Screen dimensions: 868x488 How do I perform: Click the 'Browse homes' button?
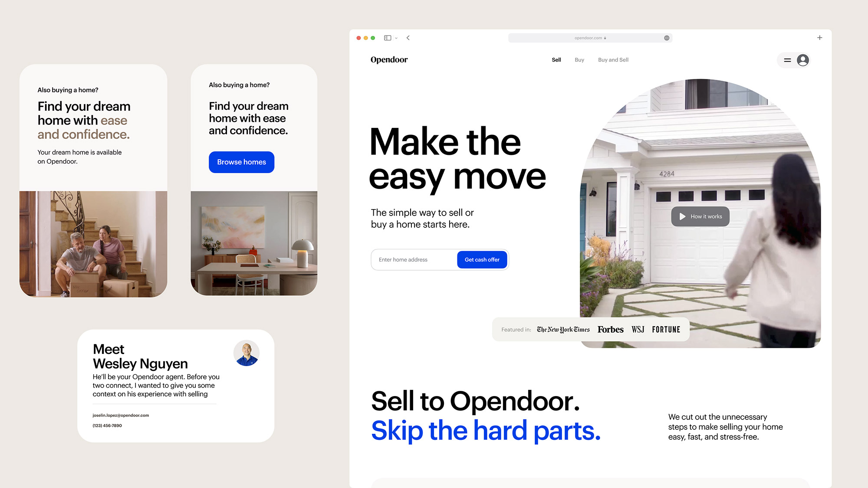[x=241, y=161]
